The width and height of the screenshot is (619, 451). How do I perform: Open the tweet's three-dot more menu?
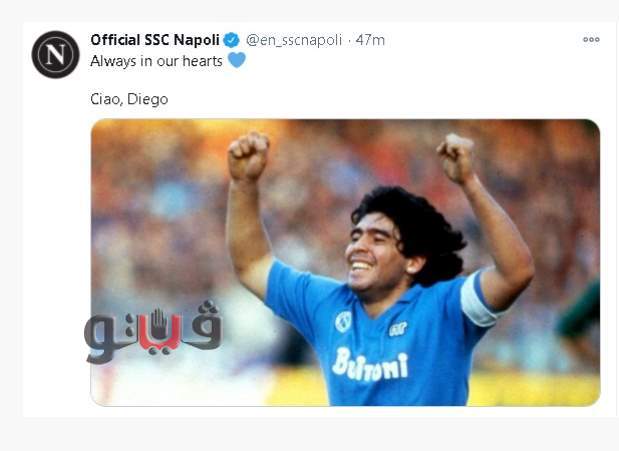[x=591, y=39]
